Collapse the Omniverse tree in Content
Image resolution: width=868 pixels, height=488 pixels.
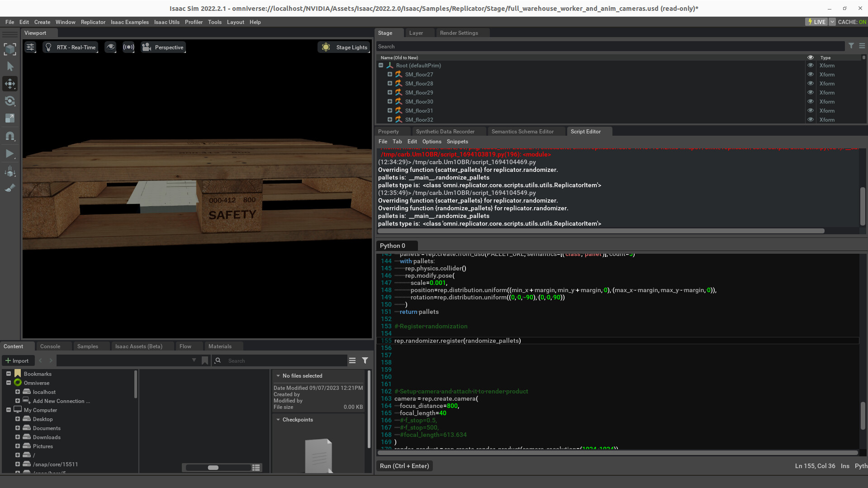click(x=9, y=383)
